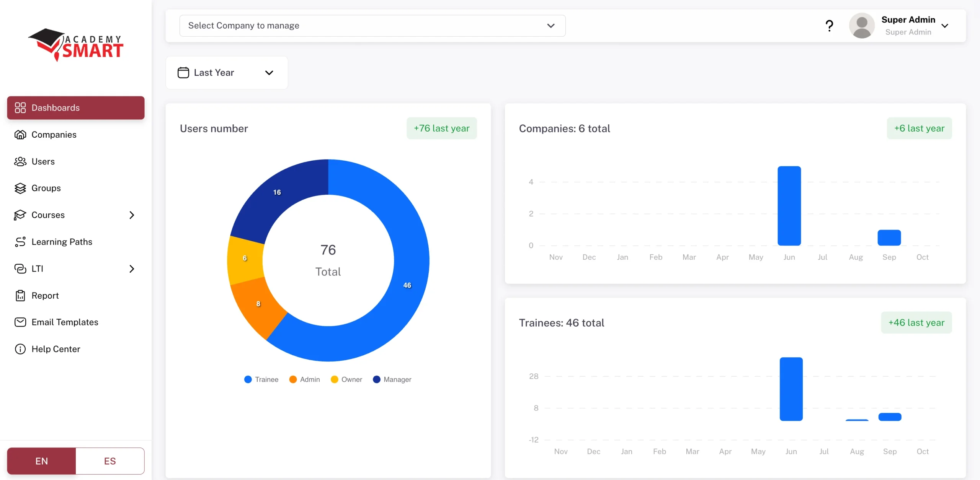The width and height of the screenshot is (980, 480).
Task: Click the Super Admin avatar picture
Action: (x=862, y=26)
